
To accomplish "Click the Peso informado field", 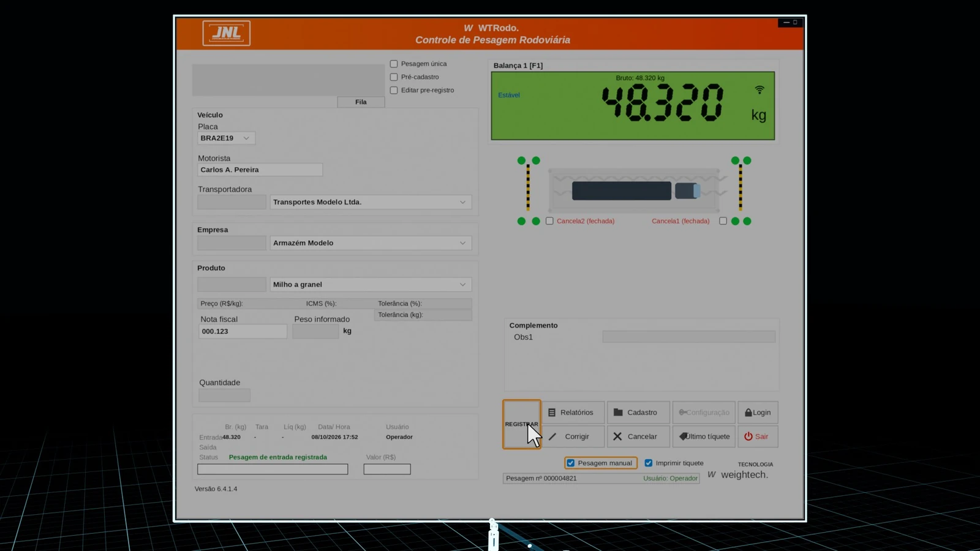I will tap(315, 331).
